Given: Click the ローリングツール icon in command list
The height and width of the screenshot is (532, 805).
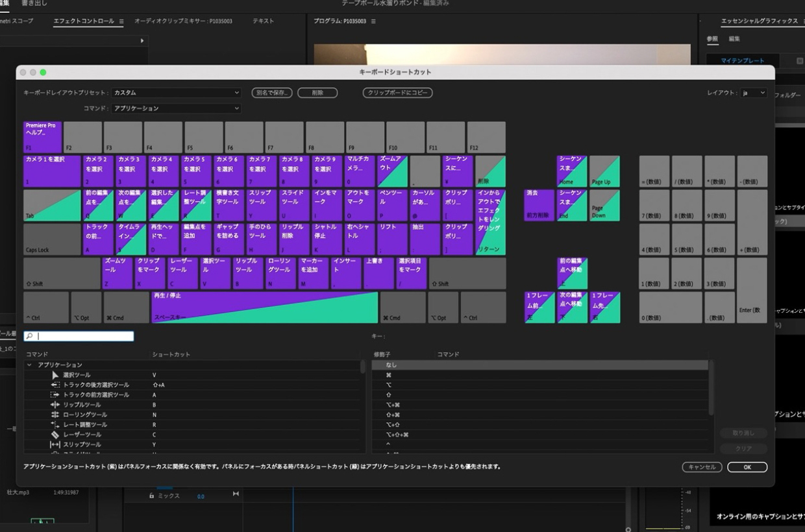Looking at the screenshot, I should 55,415.
